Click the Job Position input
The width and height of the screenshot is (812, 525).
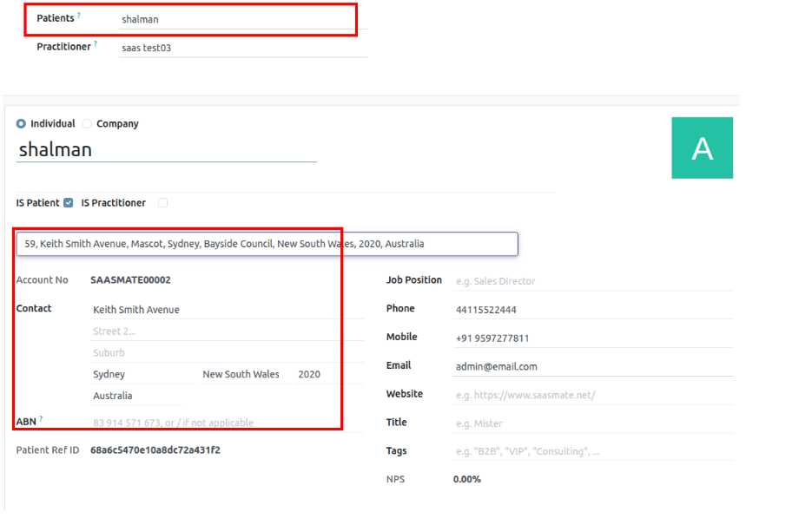(592, 281)
